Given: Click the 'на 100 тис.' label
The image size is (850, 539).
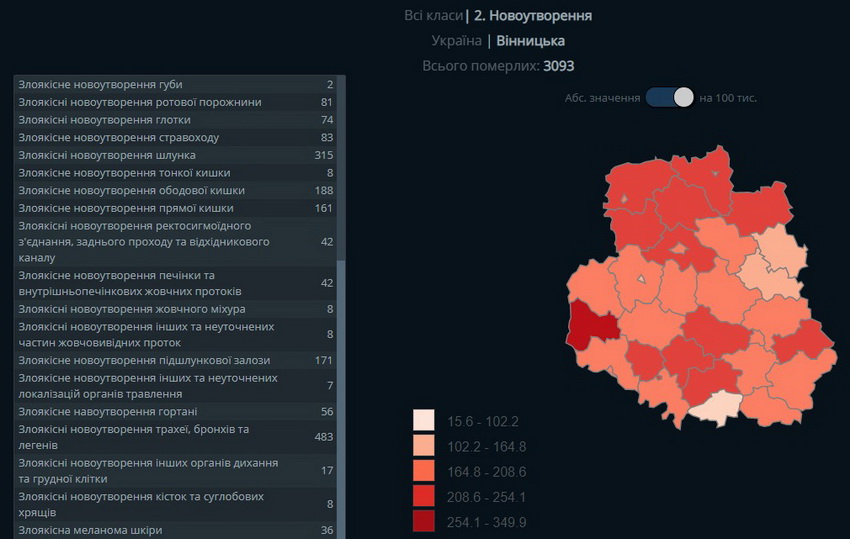Looking at the screenshot, I should point(728,98).
